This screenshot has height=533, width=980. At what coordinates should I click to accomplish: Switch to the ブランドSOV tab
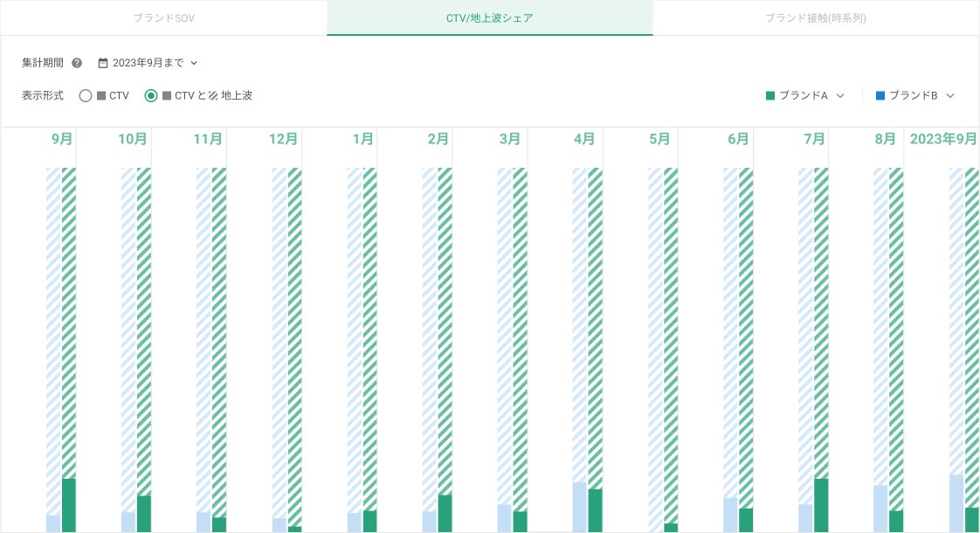(x=164, y=17)
